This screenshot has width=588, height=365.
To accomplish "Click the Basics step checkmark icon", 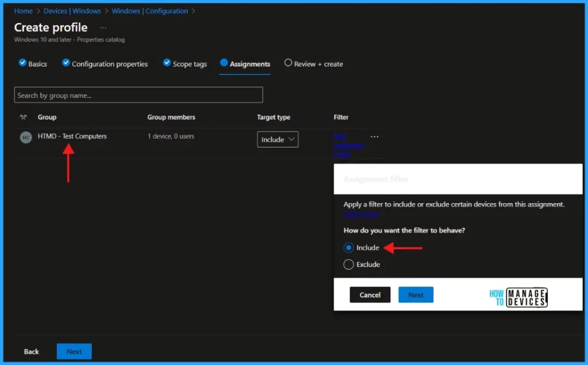I will [22, 63].
